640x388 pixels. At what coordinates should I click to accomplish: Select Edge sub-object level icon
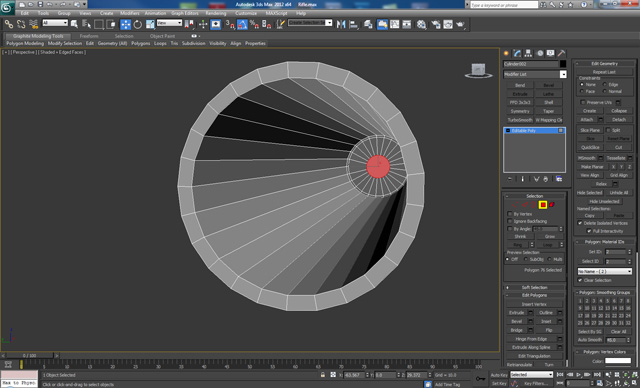coord(525,205)
